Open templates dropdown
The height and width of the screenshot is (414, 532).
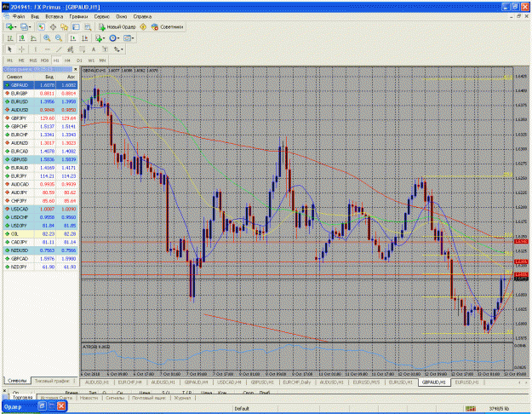[129, 38]
